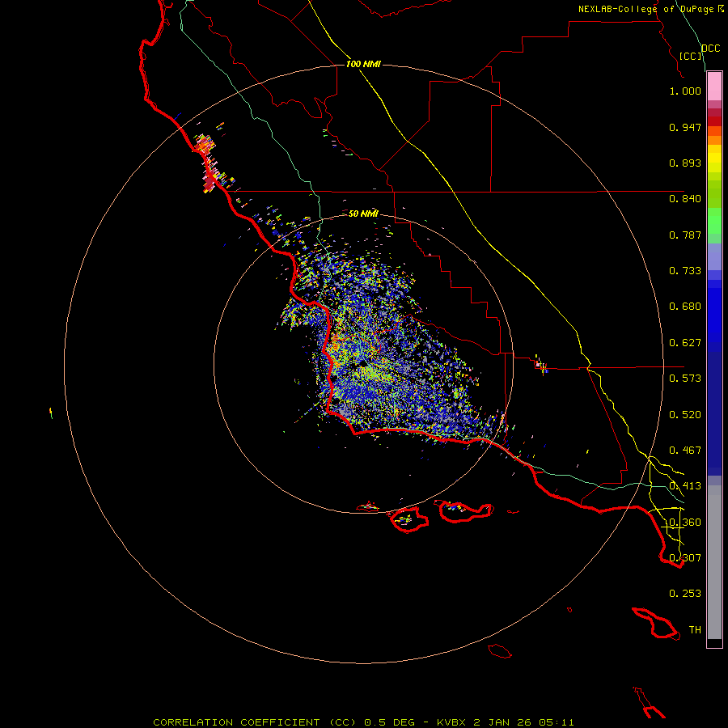Select the 0.520 scale value
The height and width of the screenshot is (728, 728).
tap(685, 415)
